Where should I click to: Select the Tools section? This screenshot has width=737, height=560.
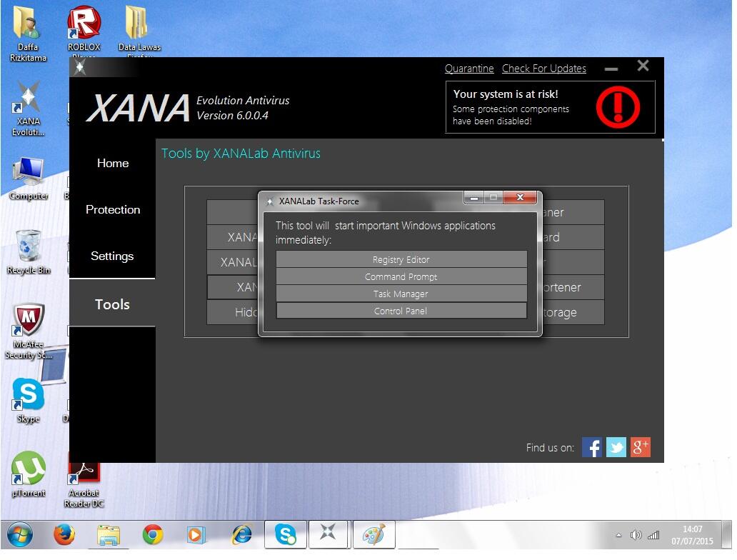point(112,304)
